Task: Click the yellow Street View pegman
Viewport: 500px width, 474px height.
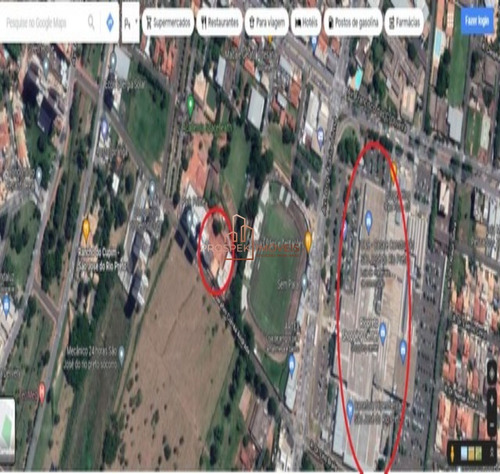Action: (x=453, y=454)
